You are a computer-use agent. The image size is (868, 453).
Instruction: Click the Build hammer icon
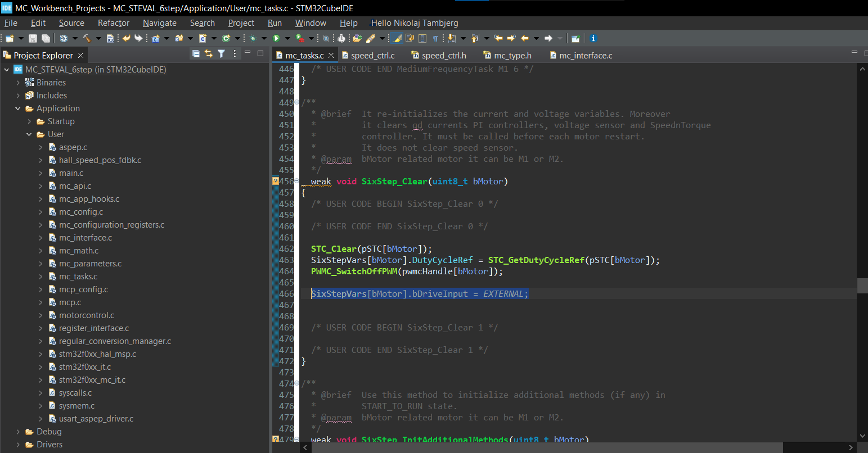tap(87, 38)
